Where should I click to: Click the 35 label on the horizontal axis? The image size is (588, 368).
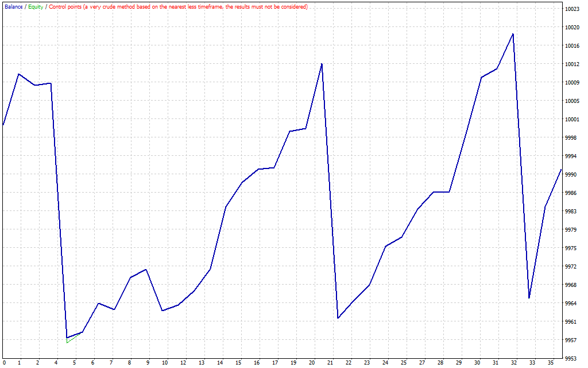(551, 363)
